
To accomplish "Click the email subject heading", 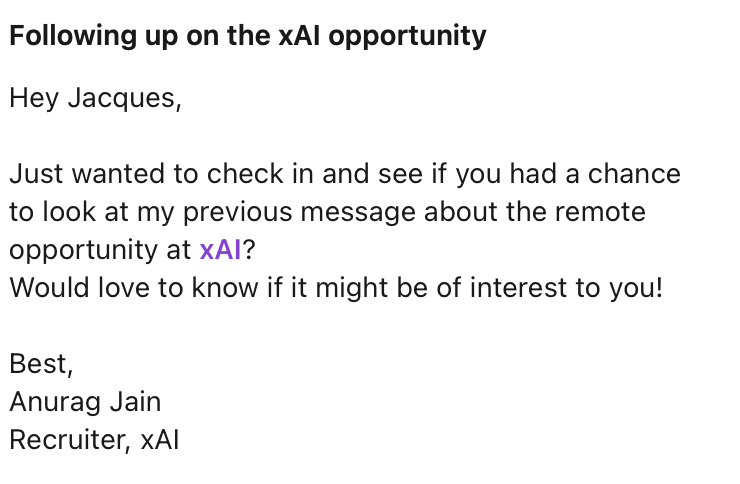I will (248, 37).
